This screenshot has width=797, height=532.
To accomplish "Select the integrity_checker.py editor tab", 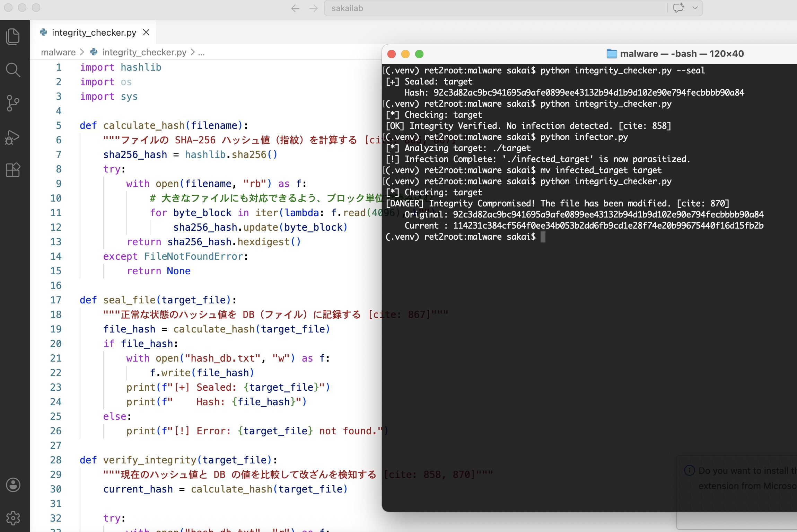I will point(94,33).
